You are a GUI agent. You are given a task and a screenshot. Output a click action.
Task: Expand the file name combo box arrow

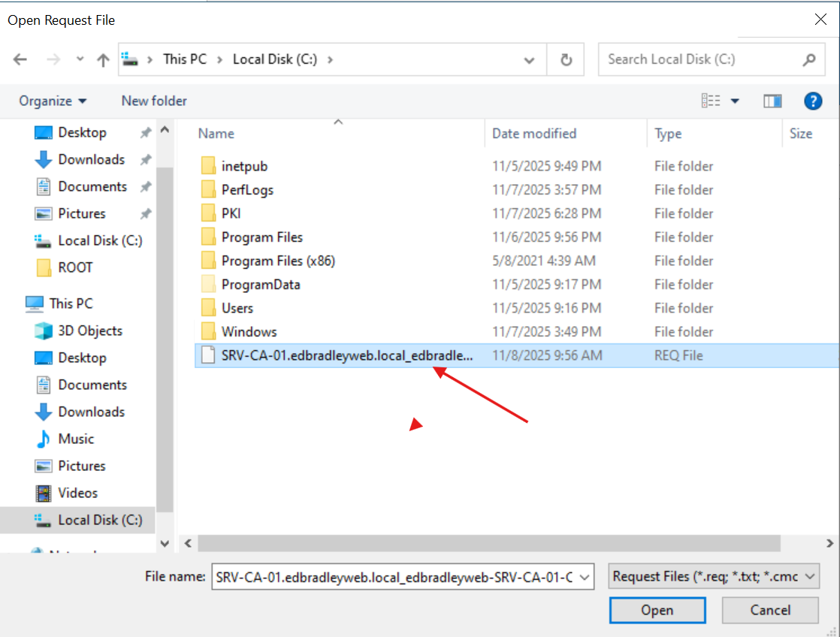pyautogui.click(x=583, y=576)
